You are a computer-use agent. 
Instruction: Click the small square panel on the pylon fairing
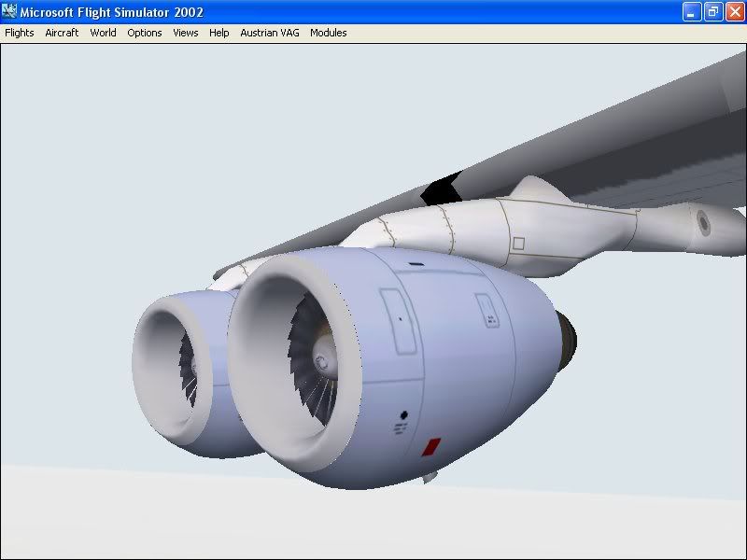click(x=518, y=244)
